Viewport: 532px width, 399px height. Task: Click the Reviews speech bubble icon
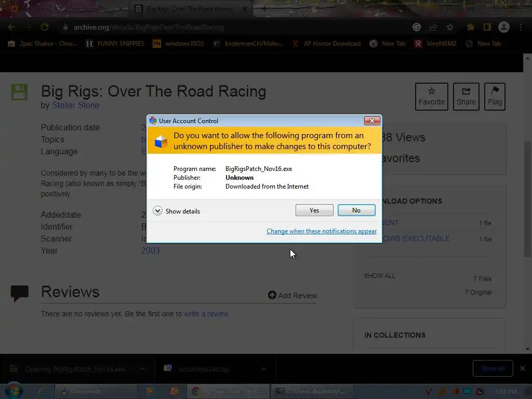click(19, 294)
